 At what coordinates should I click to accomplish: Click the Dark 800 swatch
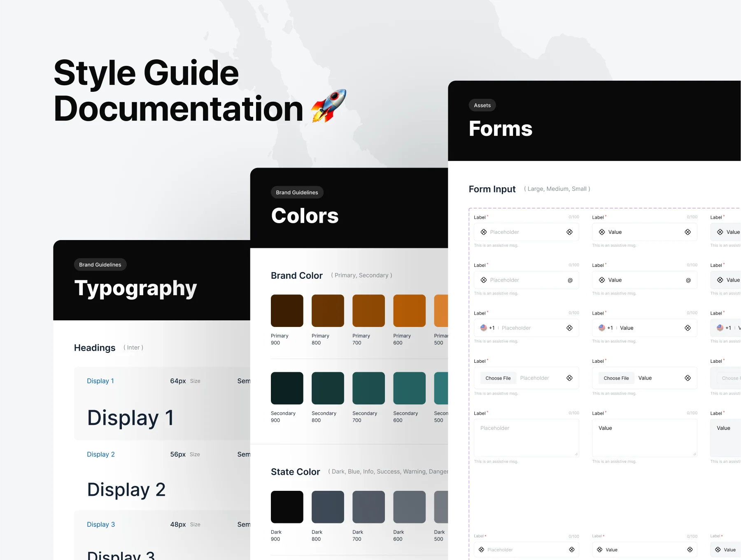pyautogui.click(x=328, y=507)
